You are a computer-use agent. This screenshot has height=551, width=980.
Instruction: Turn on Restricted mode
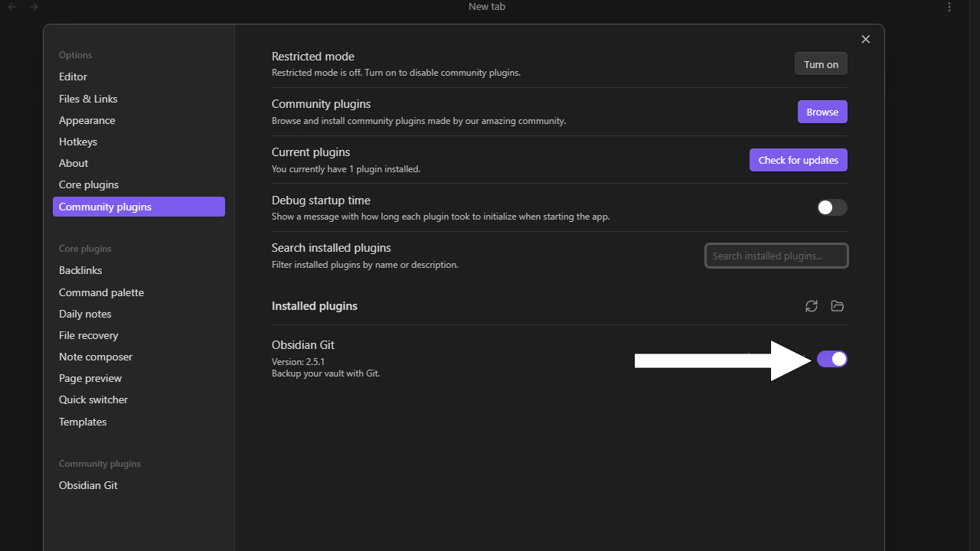821,64
